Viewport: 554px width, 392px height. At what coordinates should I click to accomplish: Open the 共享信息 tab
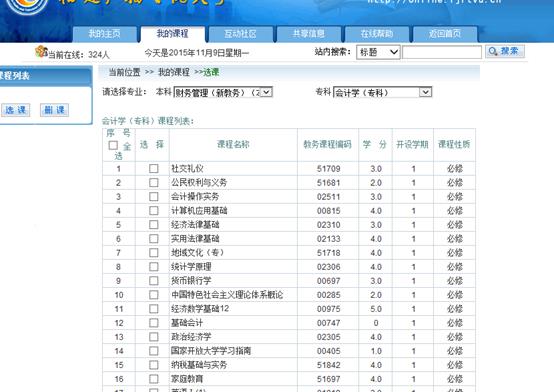click(309, 34)
